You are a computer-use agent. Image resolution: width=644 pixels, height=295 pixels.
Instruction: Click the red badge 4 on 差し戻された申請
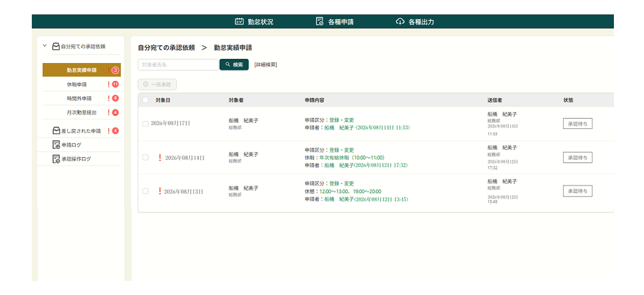tap(115, 131)
